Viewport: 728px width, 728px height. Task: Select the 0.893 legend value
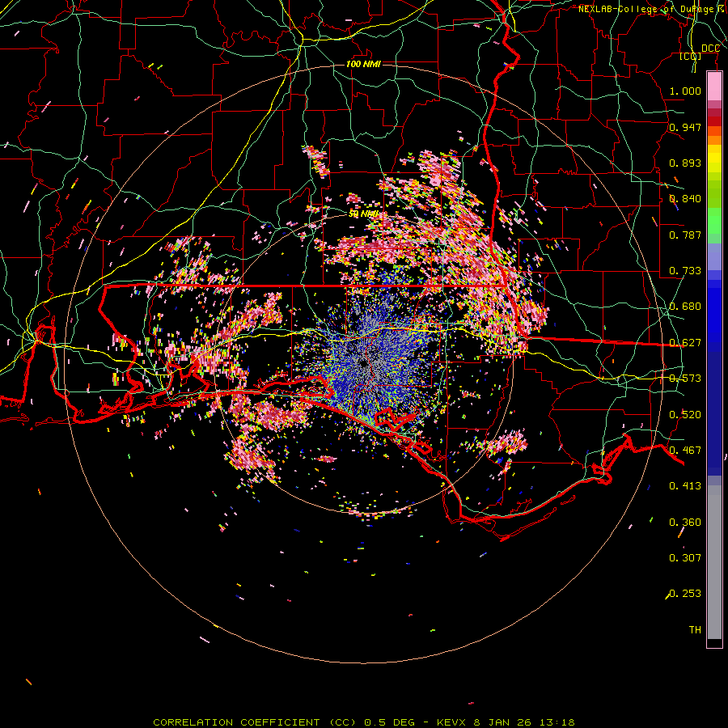point(685,163)
